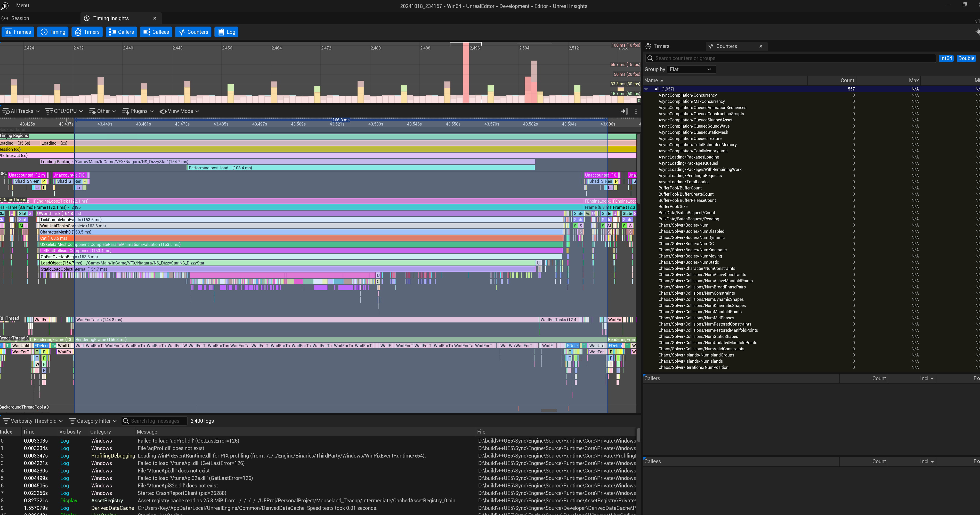Open the Plugins dropdown
980x515 pixels.
coord(138,111)
